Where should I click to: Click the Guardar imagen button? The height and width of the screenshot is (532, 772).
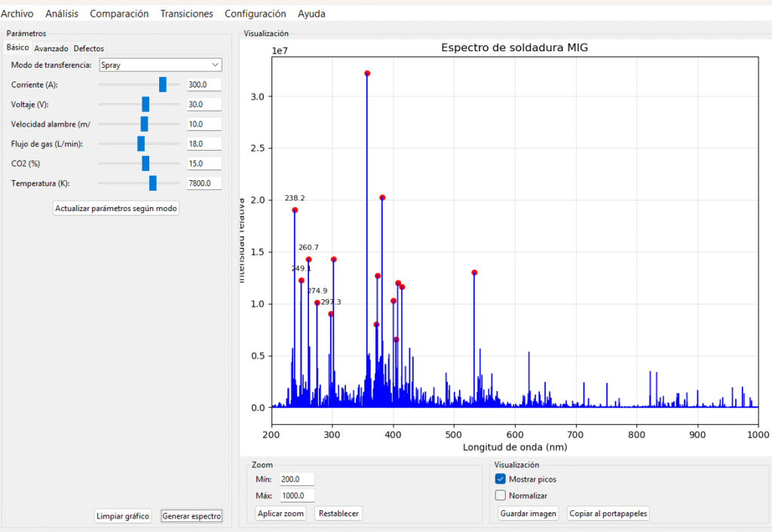[528, 513]
